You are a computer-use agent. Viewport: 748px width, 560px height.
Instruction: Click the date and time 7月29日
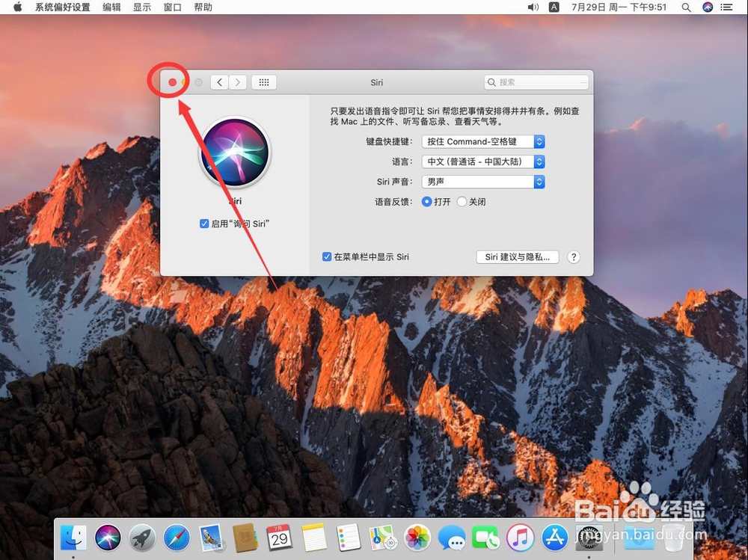(x=619, y=7)
